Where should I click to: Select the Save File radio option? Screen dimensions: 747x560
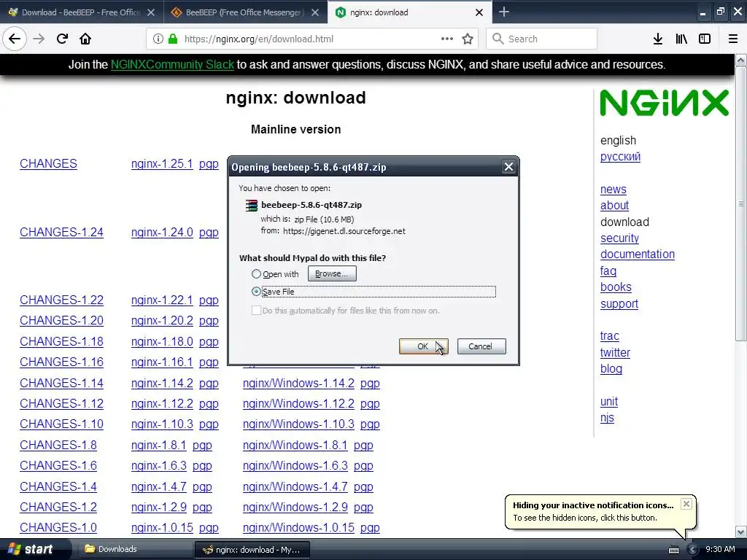pos(256,292)
